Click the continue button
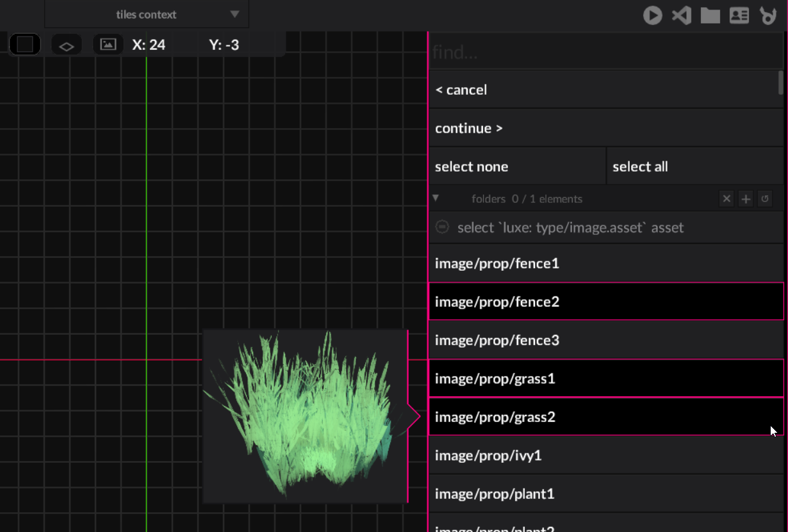The height and width of the screenshot is (532, 788). [602, 128]
